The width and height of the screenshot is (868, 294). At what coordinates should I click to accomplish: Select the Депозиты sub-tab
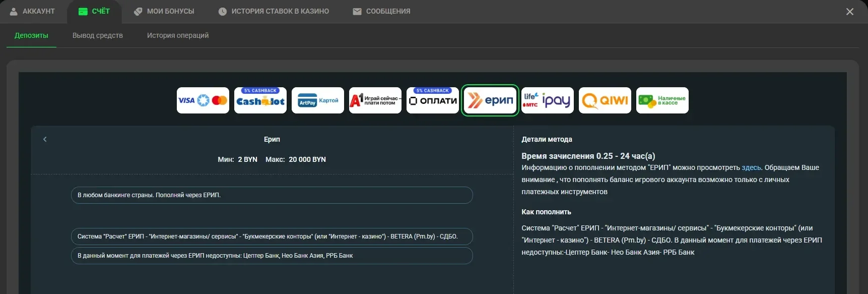tap(31, 35)
